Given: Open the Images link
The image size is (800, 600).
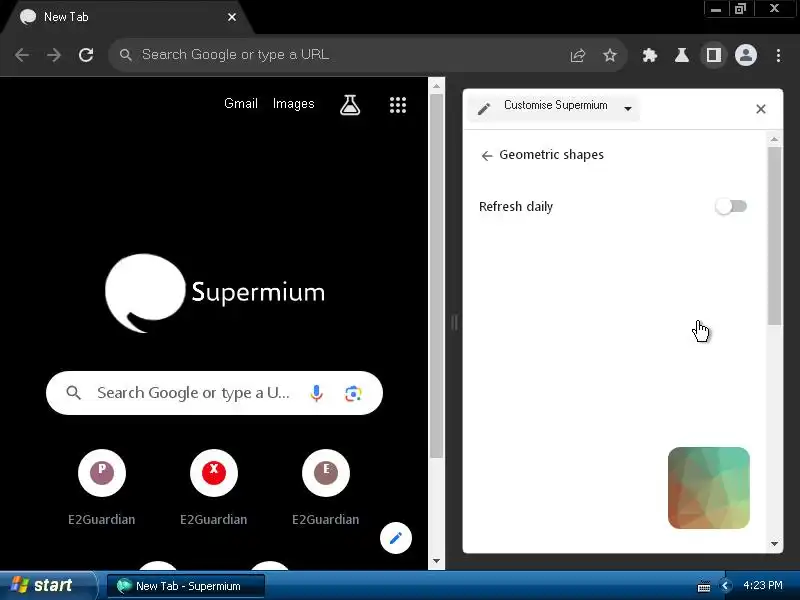Looking at the screenshot, I should 293,104.
